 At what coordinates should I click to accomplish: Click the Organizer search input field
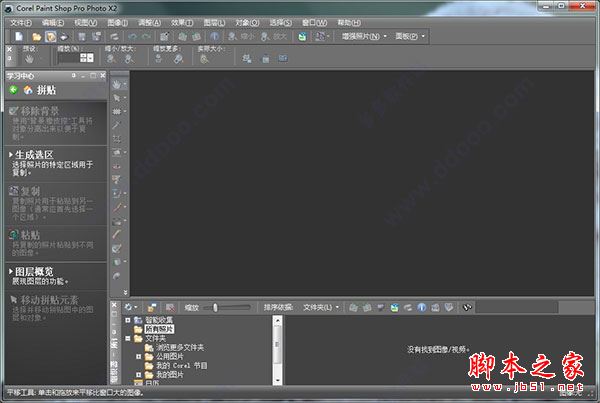point(517,307)
